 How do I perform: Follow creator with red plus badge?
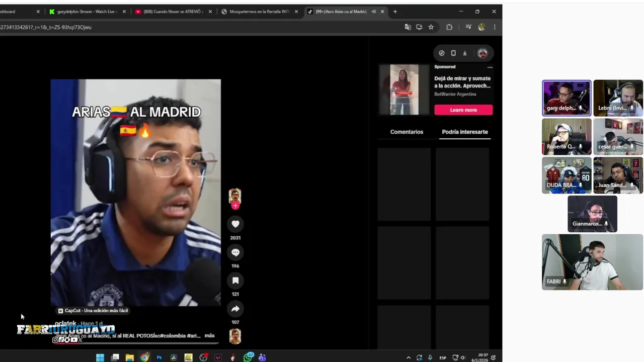pyautogui.click(x=235, y=205)
